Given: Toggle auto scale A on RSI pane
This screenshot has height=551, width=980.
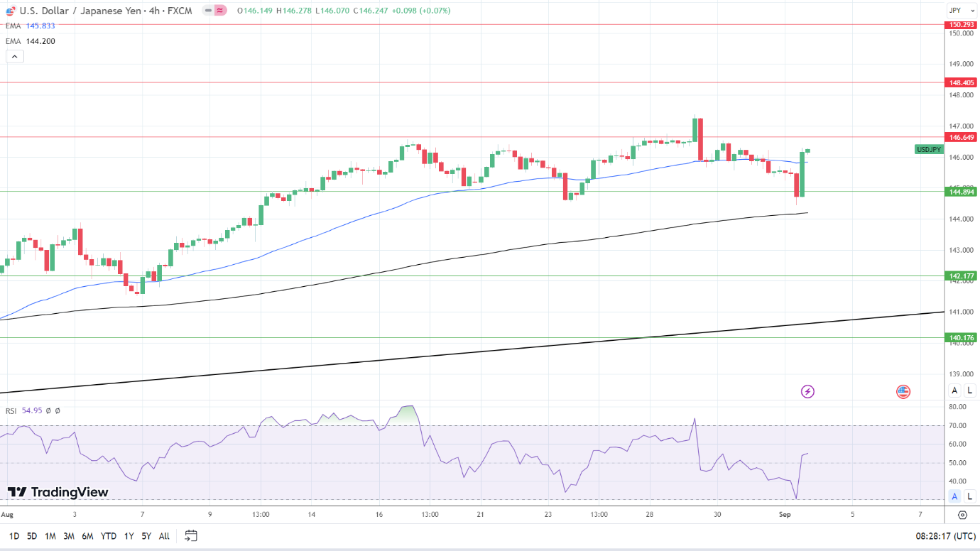Looking at the screenshot, I should [955, 496].
